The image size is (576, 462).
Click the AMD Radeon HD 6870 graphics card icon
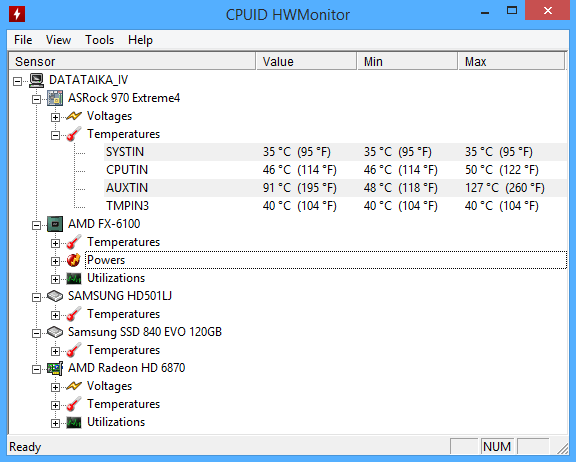click(x=55, y=368)
